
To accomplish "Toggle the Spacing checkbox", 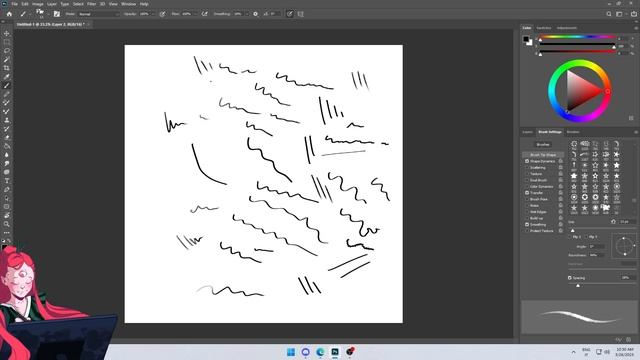I will [x=570, y=278].
